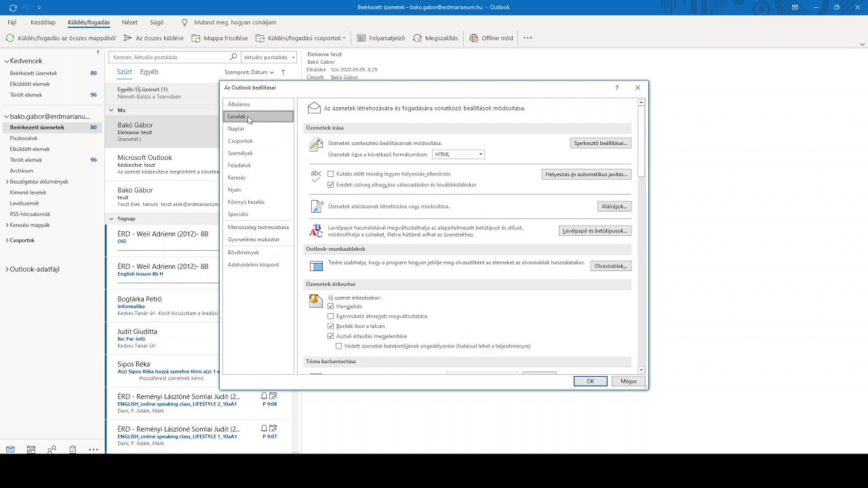Click Folyamatjelző toolbar button

tap(381, 38)
